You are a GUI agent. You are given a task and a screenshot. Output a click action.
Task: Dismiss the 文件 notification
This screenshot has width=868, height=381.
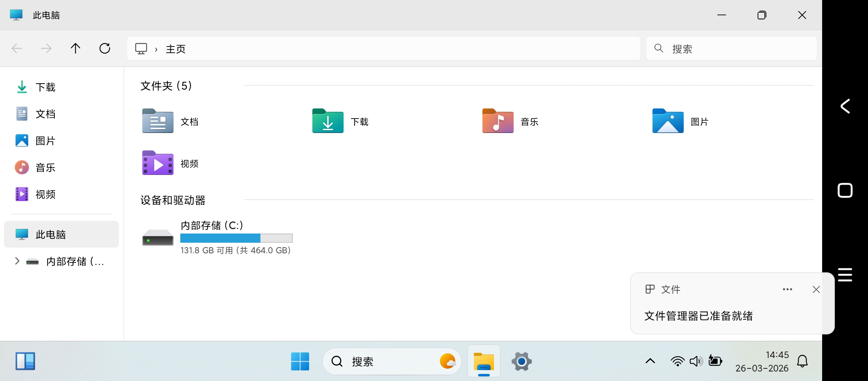coord(816,290)
